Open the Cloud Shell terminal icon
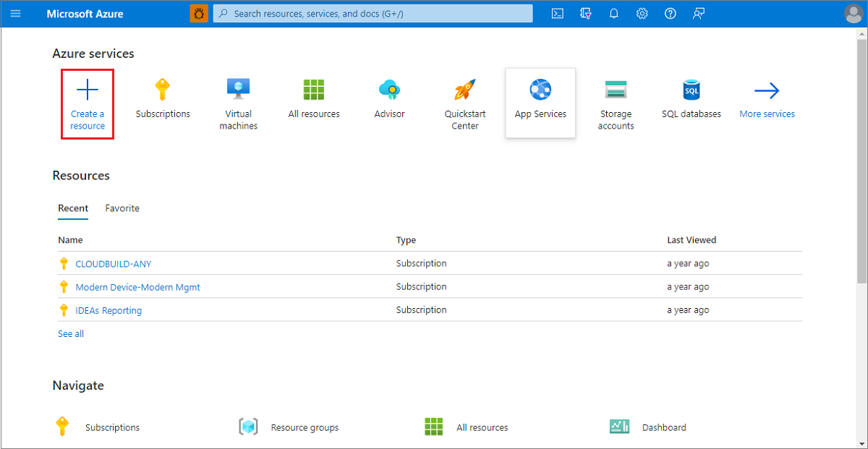868x449 pixels. point(557,13)
